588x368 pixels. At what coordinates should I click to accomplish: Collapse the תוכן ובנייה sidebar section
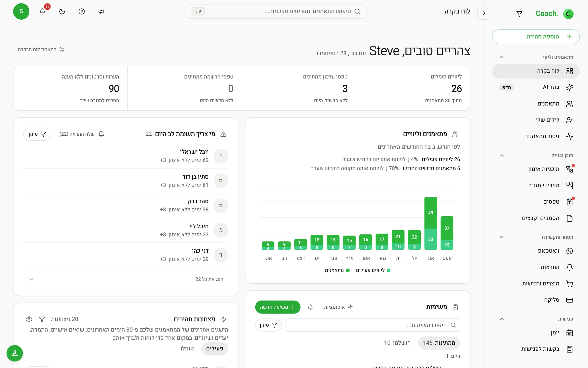pos(502,155)
